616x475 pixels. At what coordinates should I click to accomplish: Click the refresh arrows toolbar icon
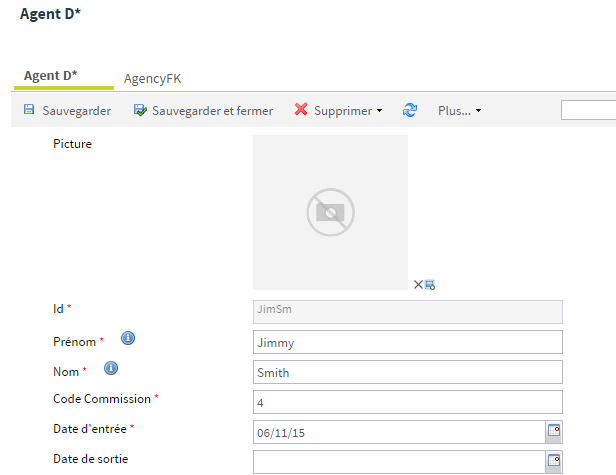tap(410, 110)
